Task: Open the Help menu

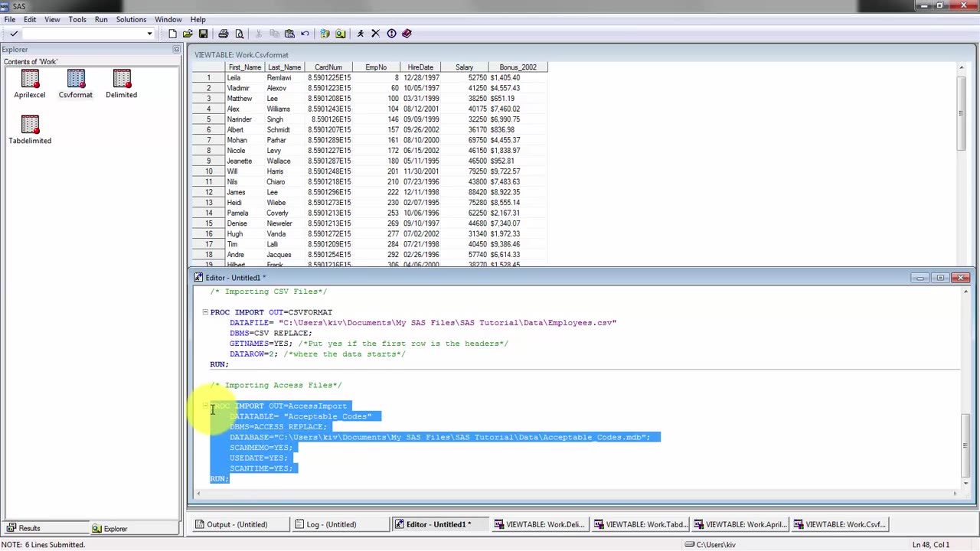Action: pyautogui.click(x=198, y=19)
